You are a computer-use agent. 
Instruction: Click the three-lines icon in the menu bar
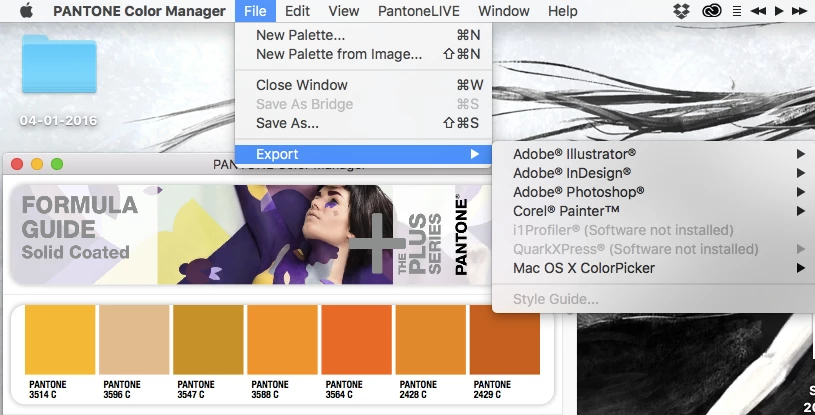point(737,11)
